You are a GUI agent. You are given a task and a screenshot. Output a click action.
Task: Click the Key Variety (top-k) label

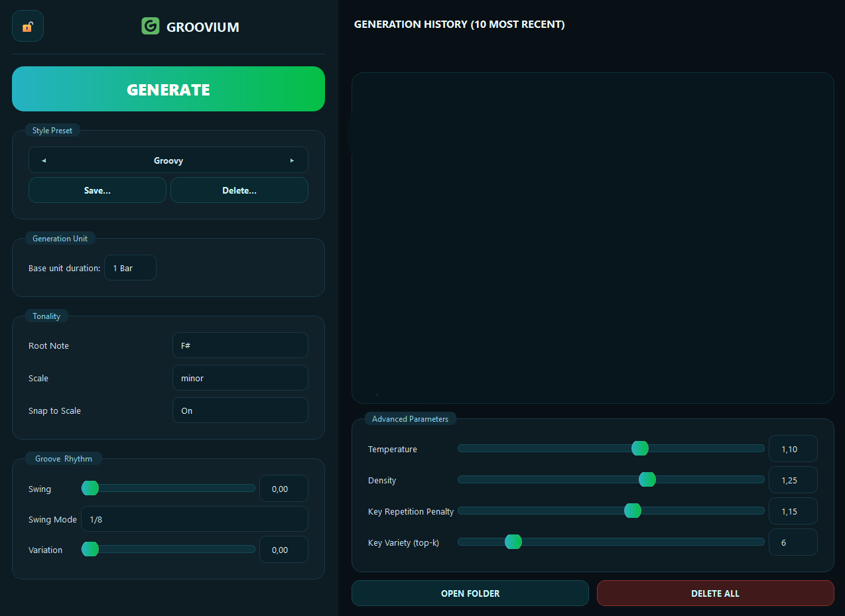click(x=403, y=542)
